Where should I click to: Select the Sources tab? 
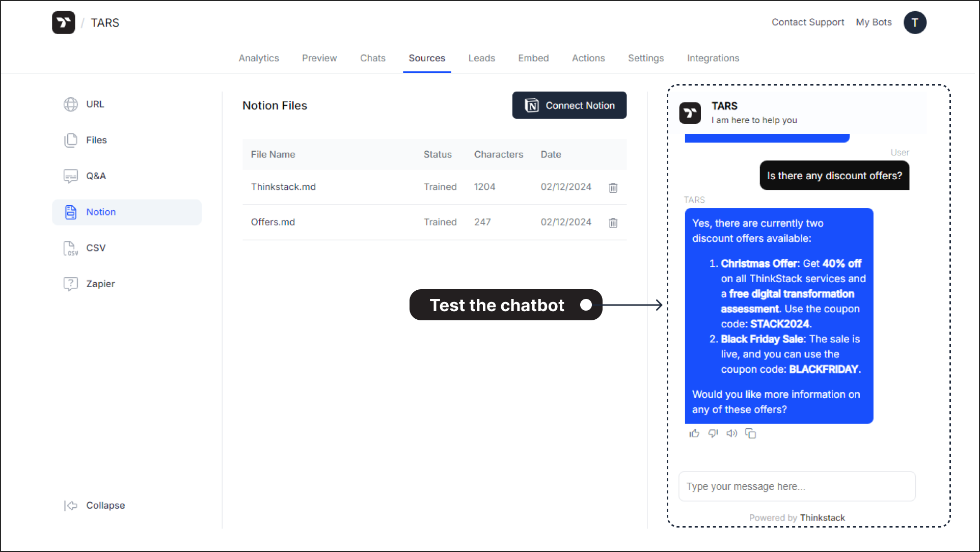click(x=427, y=58)
